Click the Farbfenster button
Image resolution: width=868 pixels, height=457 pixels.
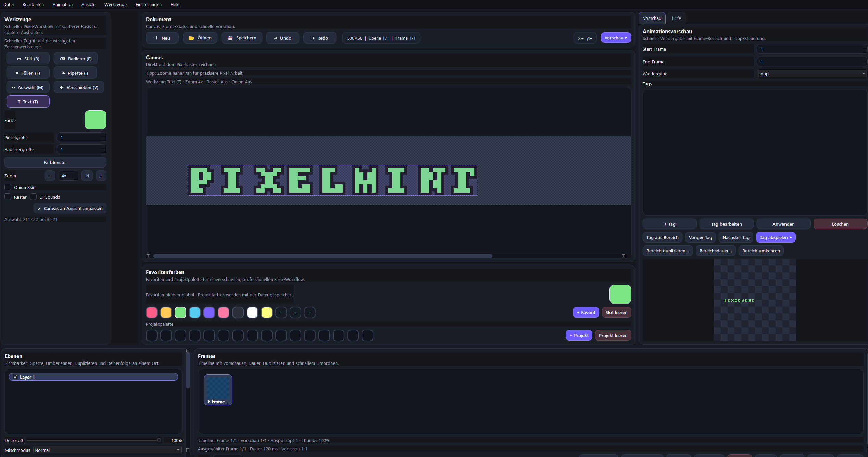[x=55, y=162]
